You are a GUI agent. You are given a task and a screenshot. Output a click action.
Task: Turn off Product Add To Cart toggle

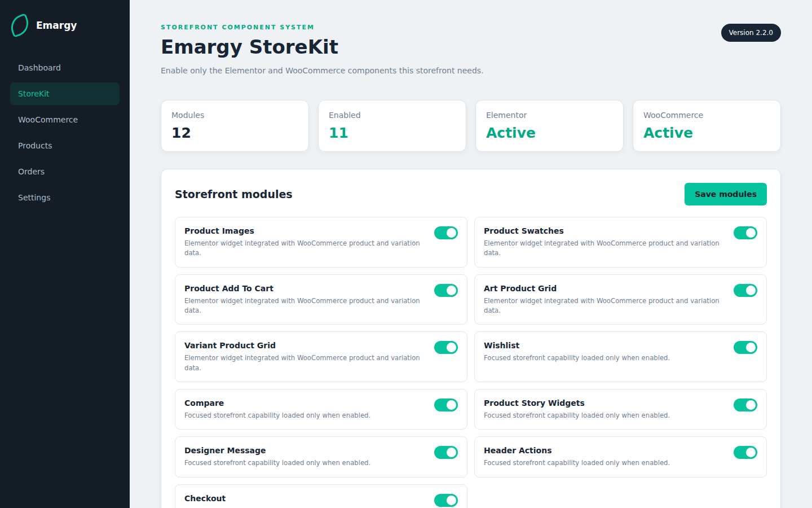(446, 290)
